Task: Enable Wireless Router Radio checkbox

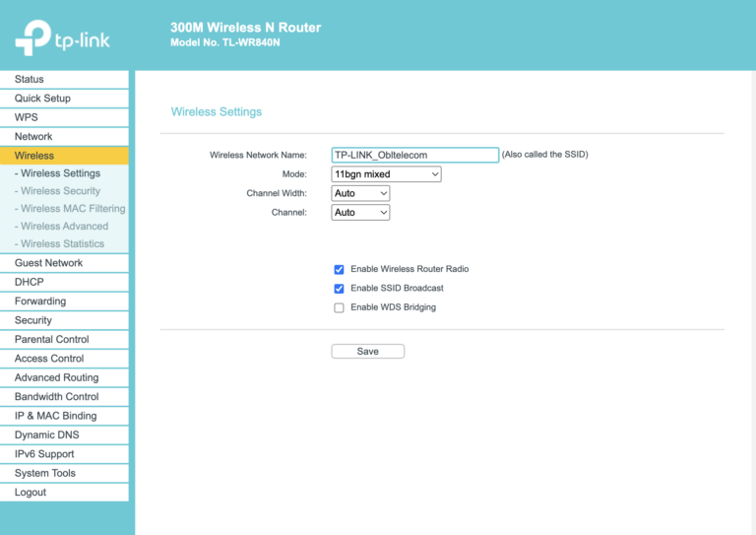Action: [x=339, y=269]
